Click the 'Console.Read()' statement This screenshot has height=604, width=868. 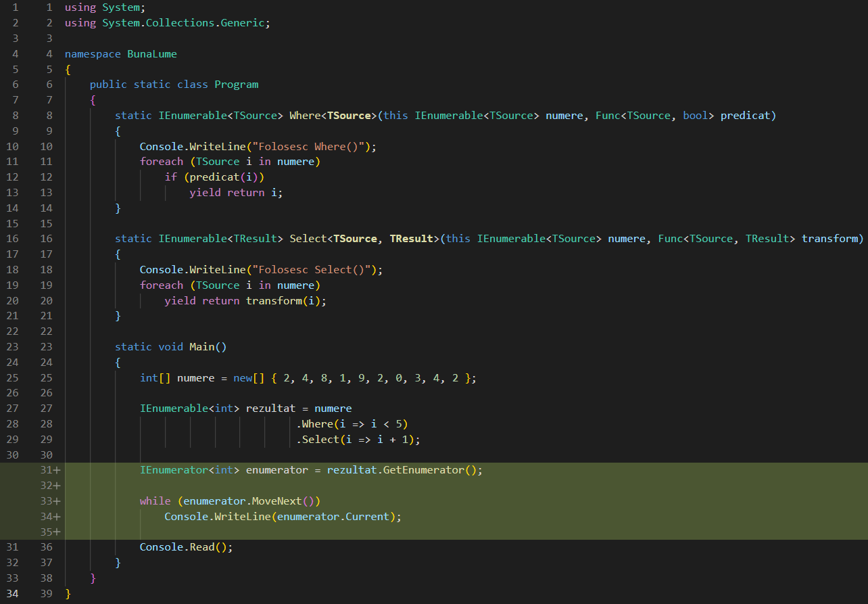(x=185, y=547)
